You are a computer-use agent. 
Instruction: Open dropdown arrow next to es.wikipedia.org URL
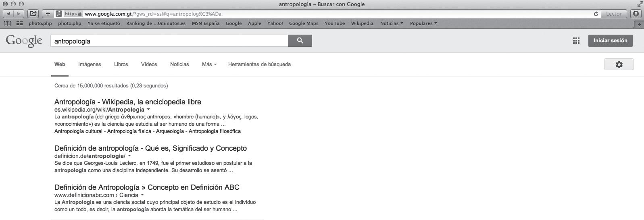[x=148, y=110]
